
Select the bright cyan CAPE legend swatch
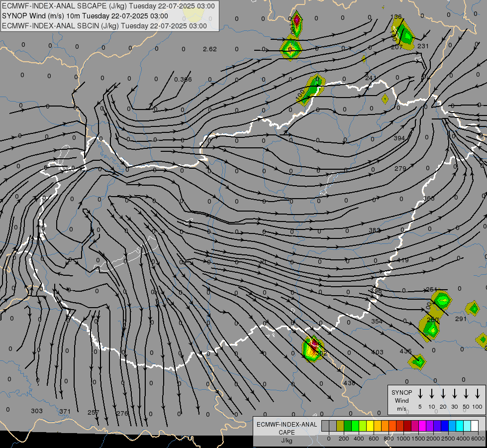click(x=459, y=426)
